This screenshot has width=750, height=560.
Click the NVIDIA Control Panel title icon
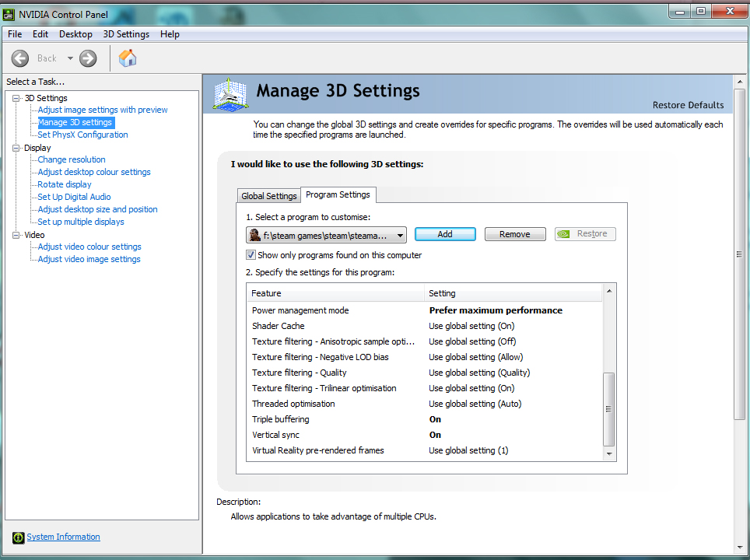tap(9, 14)
